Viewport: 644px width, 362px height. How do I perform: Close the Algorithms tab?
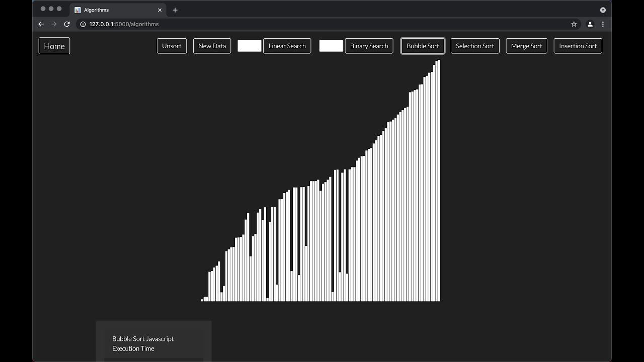tap(160, 10)
